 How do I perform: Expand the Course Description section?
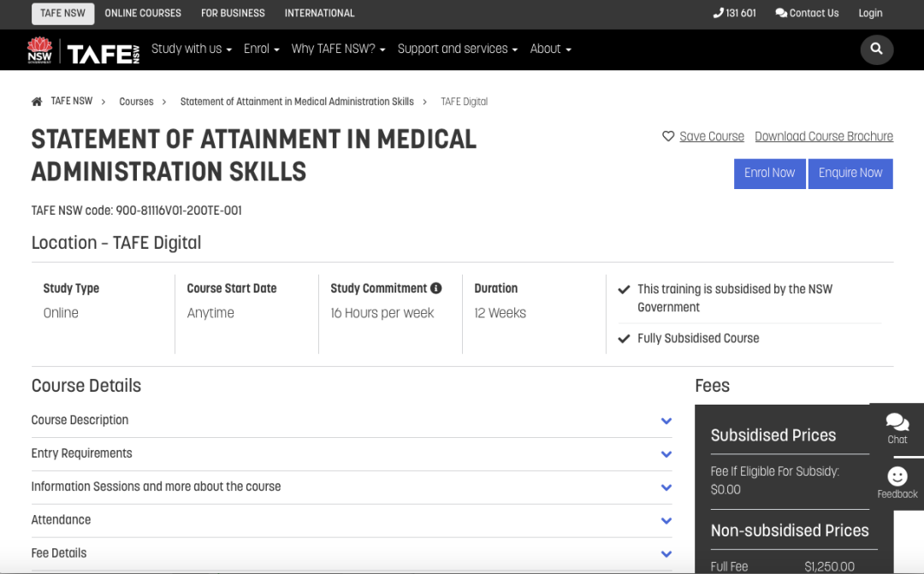coord(352,420)
